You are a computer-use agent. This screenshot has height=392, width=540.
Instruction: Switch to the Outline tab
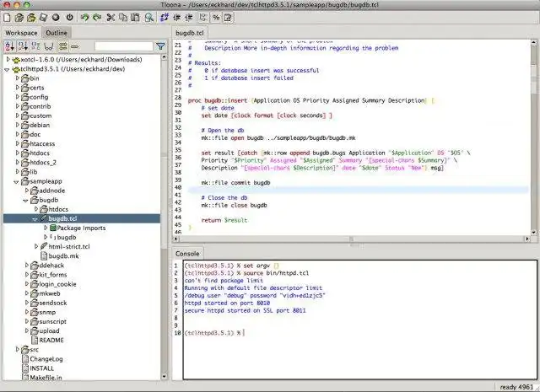pos(57,33)
